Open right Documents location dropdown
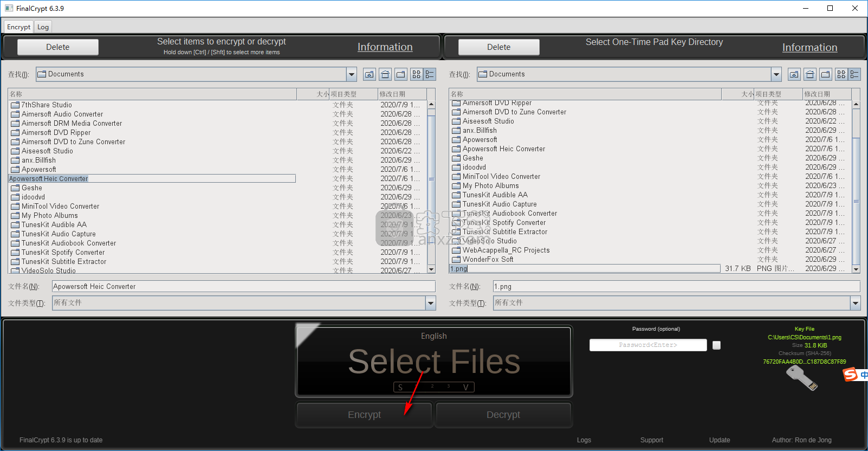Viewport: 868px width, 451px height. click(x=776, y=74)
